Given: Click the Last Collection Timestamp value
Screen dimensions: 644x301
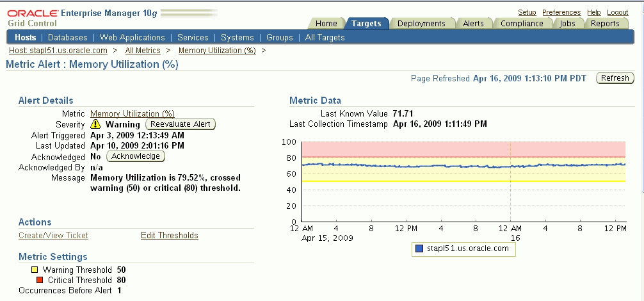Looking at the screenshot, I should click(440, 124).
